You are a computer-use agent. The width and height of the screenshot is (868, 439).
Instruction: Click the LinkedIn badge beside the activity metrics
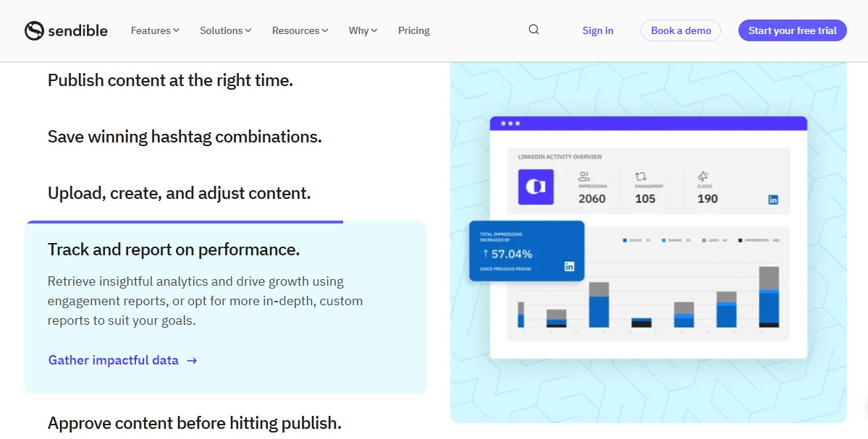coord(772,200)
